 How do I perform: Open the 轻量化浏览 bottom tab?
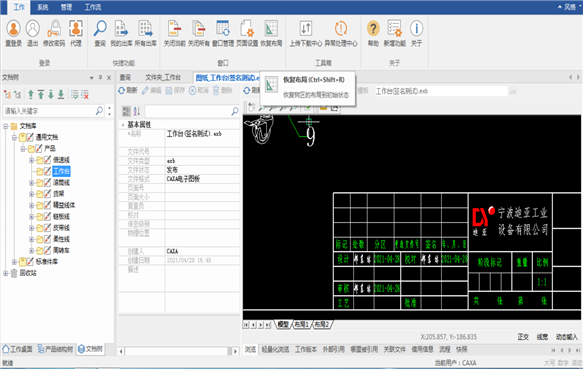(275, 349)
